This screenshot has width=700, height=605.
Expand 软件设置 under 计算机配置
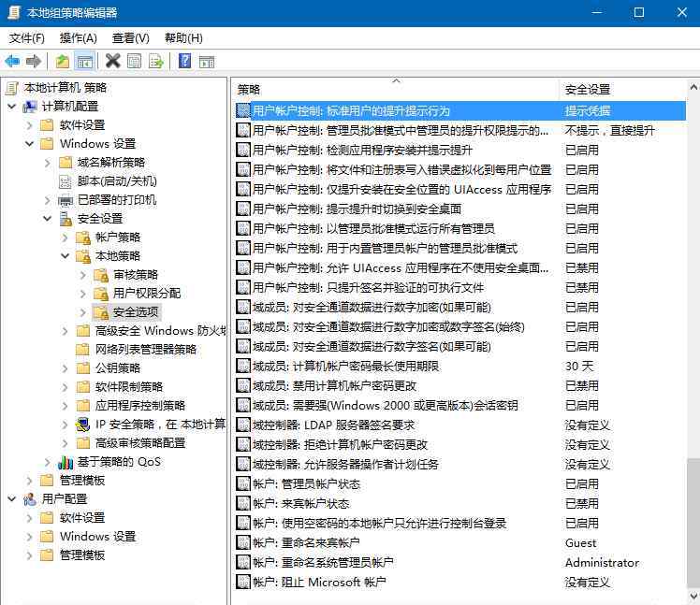tap(29, 125)
